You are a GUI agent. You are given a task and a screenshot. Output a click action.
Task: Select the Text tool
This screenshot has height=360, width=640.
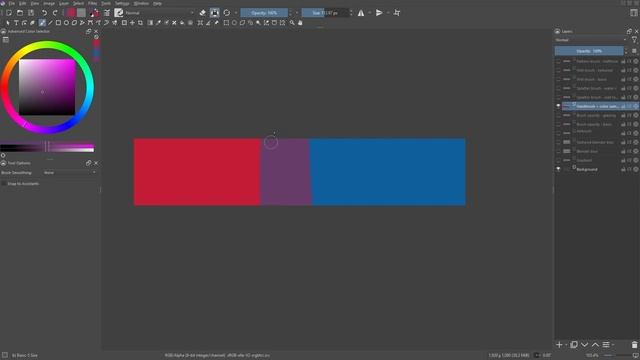pyautogui.click(x=16, y=23)
